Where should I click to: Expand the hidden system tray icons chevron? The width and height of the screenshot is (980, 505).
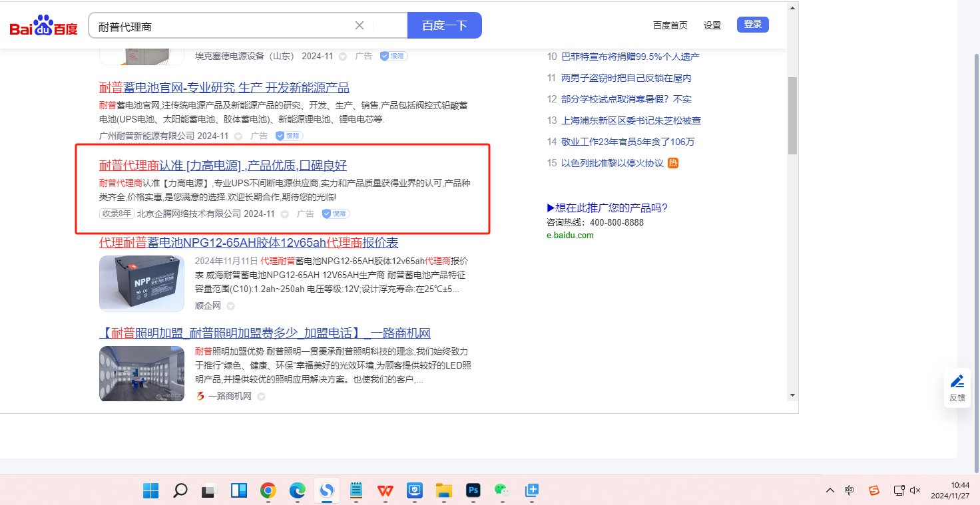click(830, 490)
